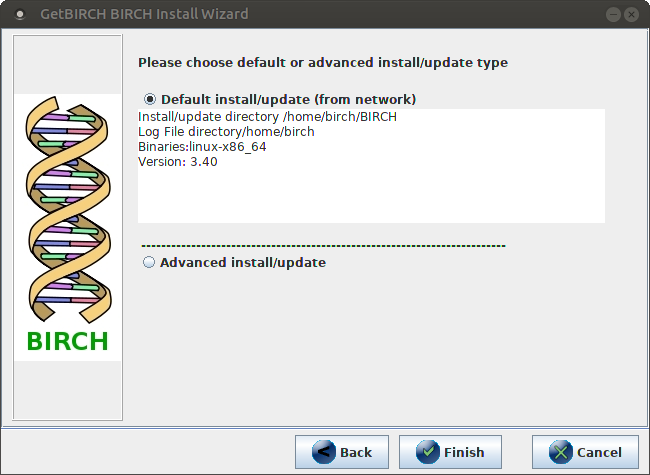This screenshot has height=475, width=650.
Task: Abort installation with the Cancel button
Action: [585, 452]
